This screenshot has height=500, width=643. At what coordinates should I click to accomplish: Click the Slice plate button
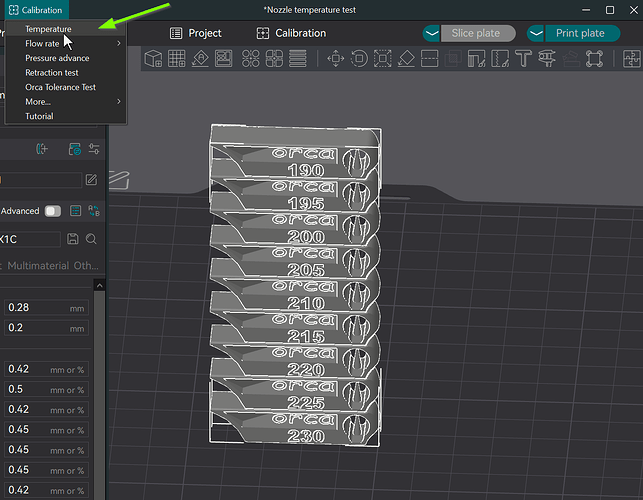[478, 33]
